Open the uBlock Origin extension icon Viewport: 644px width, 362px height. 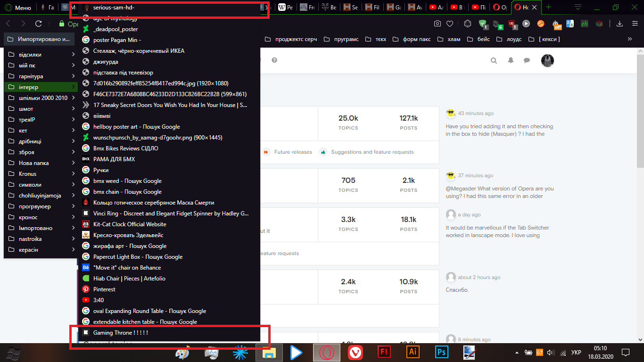512,24
